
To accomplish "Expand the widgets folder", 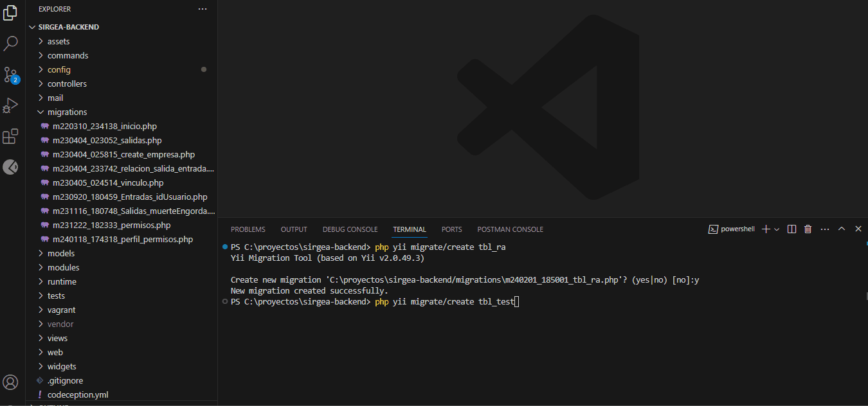I will click(x=122, y=366).
